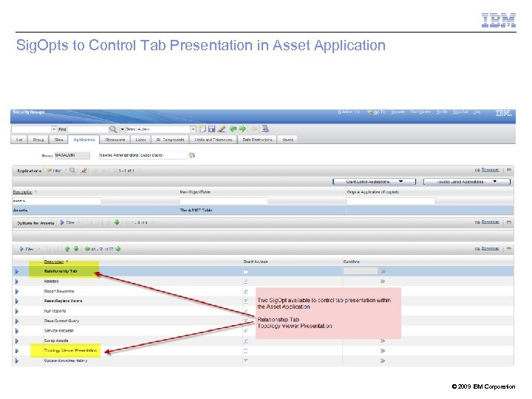Toggle Grant Access for Update downtime history
This screenshot has height=399, width=532.
(245, 361)
